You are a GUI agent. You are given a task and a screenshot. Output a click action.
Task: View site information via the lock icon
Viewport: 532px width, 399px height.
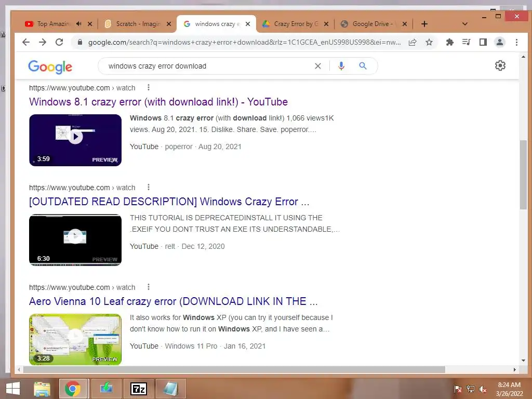80,42
